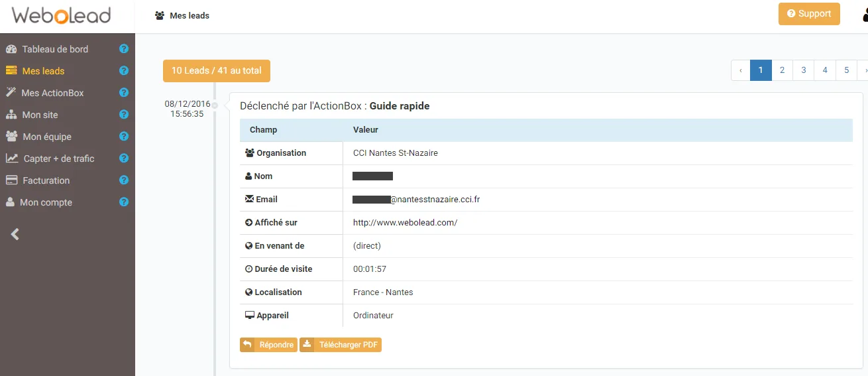868x376 pixels.
Task: Click the Mes leads header breadcrumb
Action: tap(182, 15)
